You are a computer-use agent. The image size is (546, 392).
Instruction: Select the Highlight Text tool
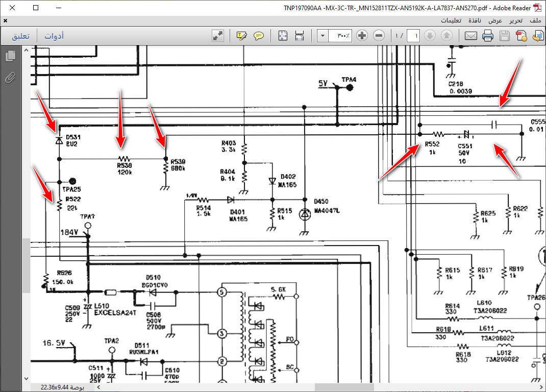pos(241,36)
